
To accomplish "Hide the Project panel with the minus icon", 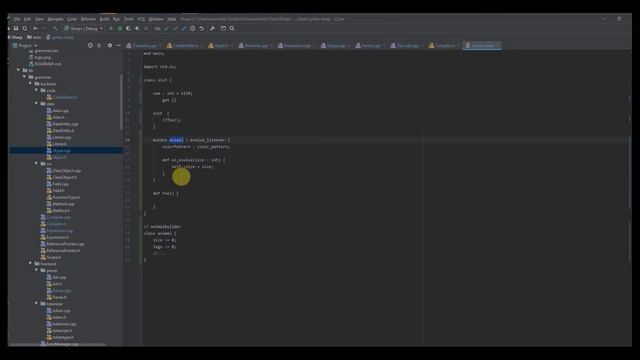I will pyautogui.click(x=118, y=46).
